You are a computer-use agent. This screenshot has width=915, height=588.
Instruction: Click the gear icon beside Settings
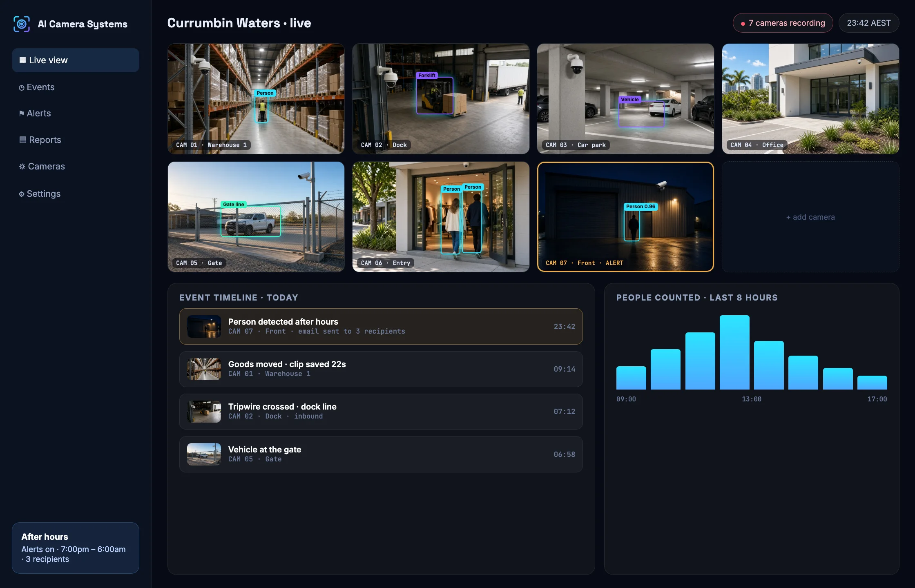coord(22,194)
